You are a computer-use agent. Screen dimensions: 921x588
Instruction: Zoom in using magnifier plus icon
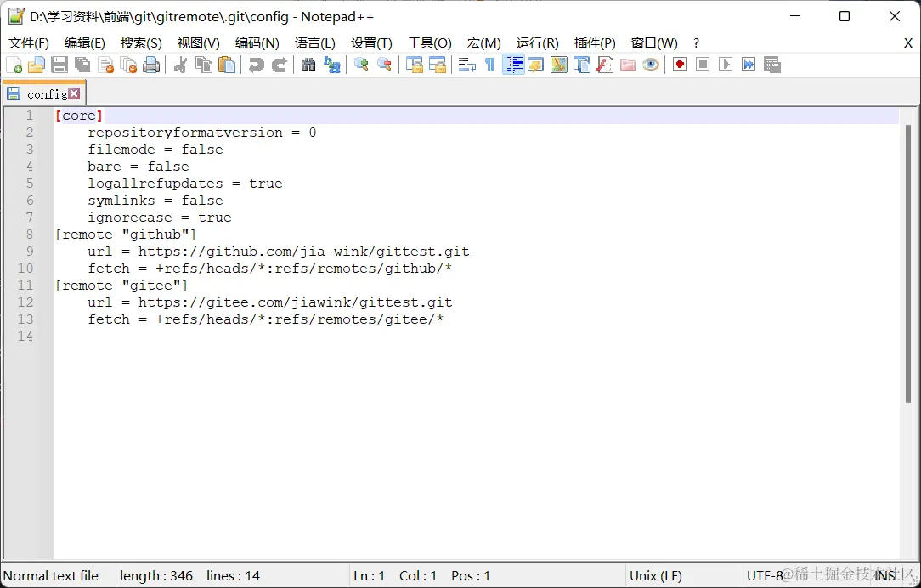361,65
